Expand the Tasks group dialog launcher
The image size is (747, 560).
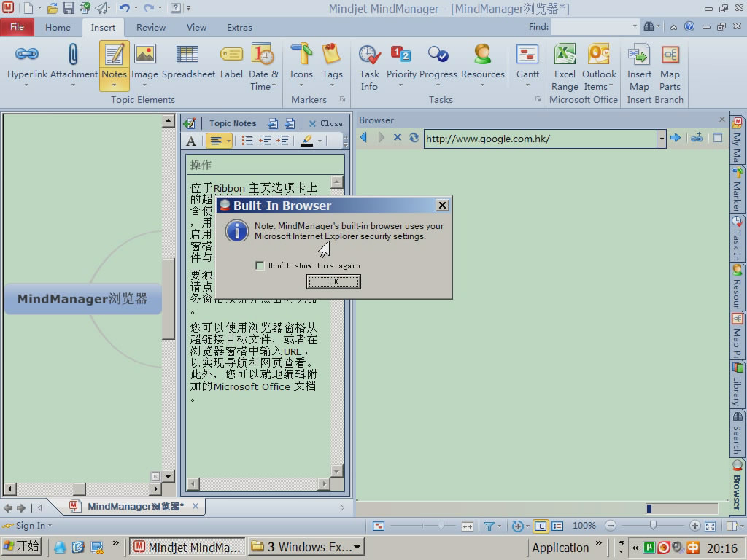click(x=538, y=99)
